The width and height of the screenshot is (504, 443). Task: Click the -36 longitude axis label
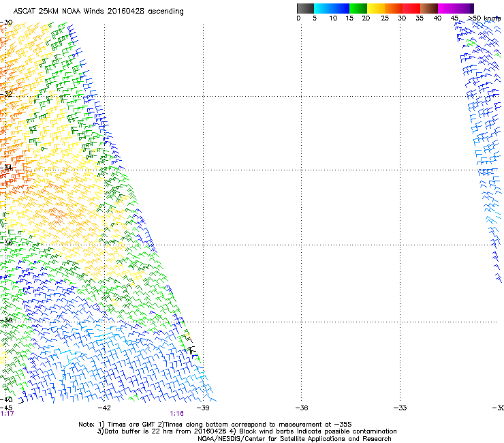(302, 408)
